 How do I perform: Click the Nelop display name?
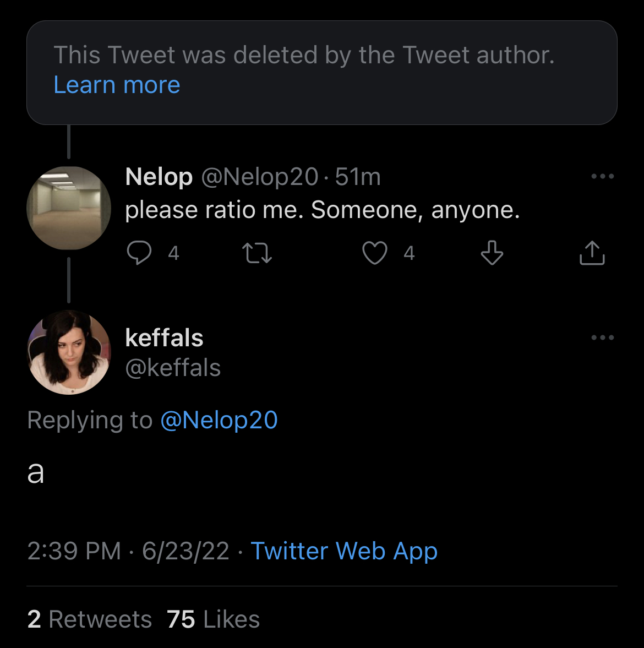pos(159,177)
